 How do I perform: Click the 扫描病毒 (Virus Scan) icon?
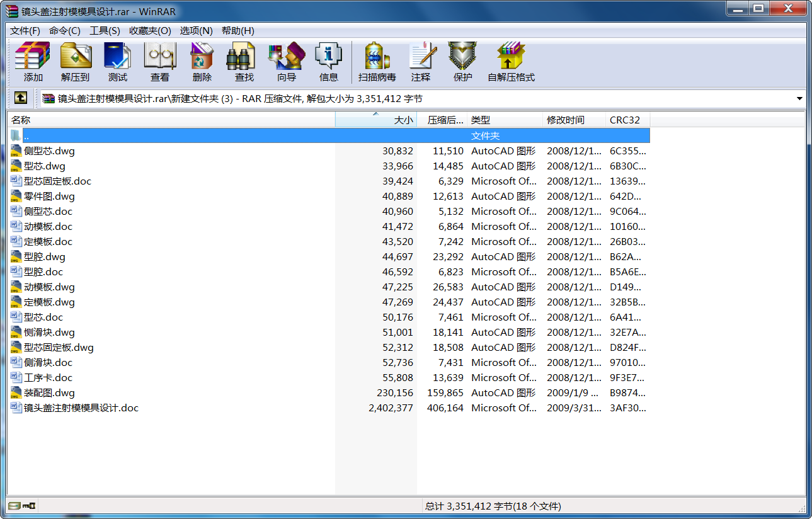(x=377, y=62)
